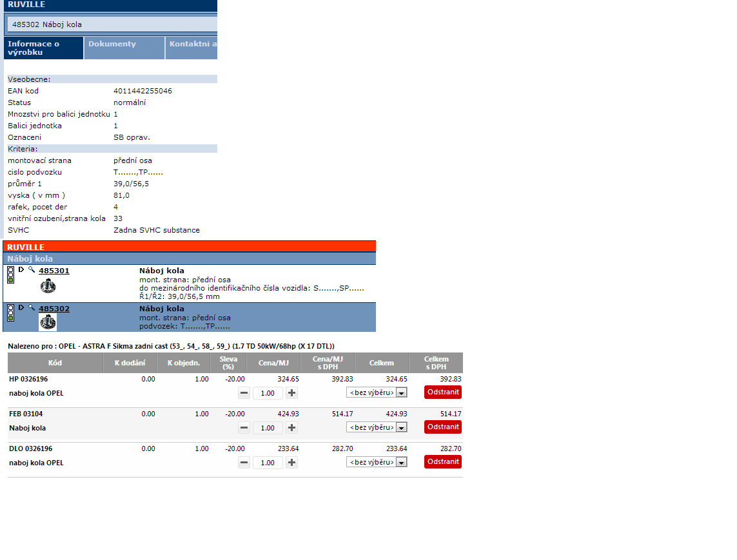
Task: Click the magnifier icon next to 485302
Action: coord(32,308)
